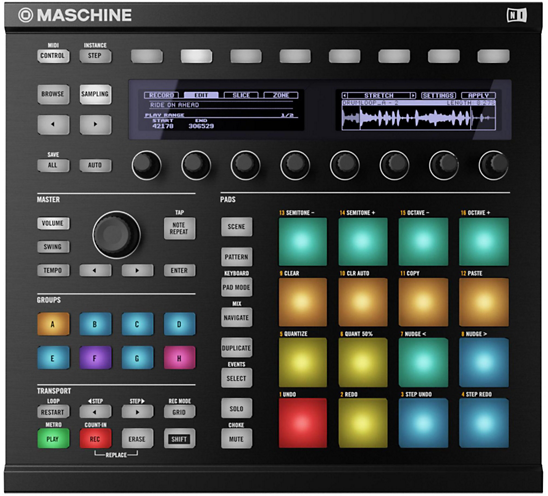Tap pad 13 SEMITONE -
Viewport: 548px width, 496px height.
click(303, 242)
